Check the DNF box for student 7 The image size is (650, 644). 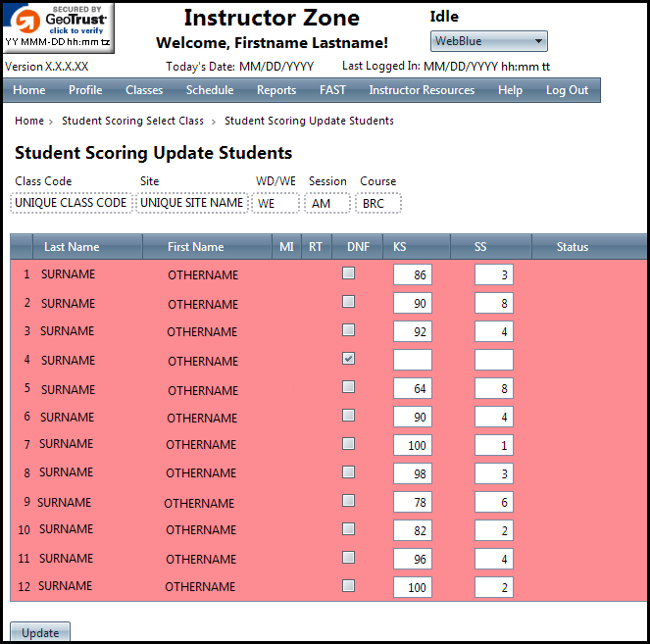[x=348, y=443]
